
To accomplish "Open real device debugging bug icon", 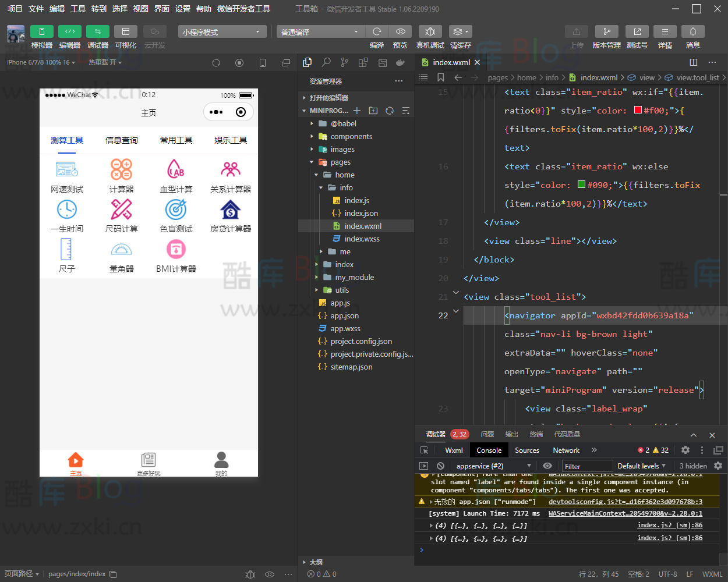I will pos(430,31).
